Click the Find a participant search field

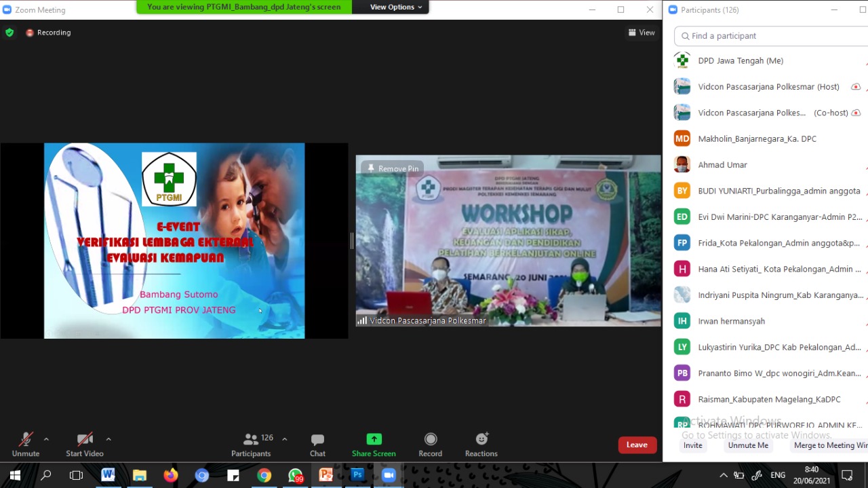coord(772,36)
